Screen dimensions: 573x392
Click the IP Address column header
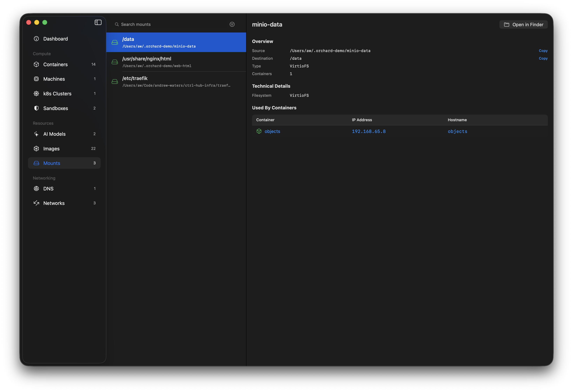point(362,120)
